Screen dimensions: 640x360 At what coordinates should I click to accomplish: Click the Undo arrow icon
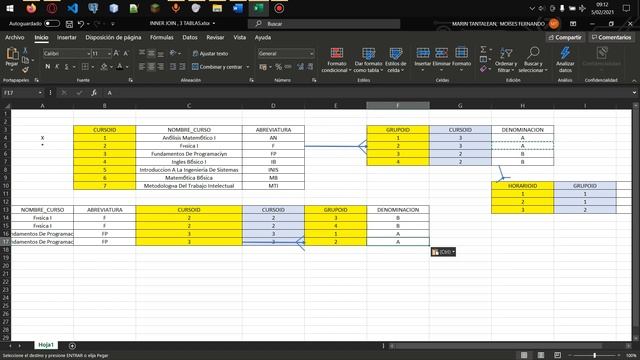[81, 24]
